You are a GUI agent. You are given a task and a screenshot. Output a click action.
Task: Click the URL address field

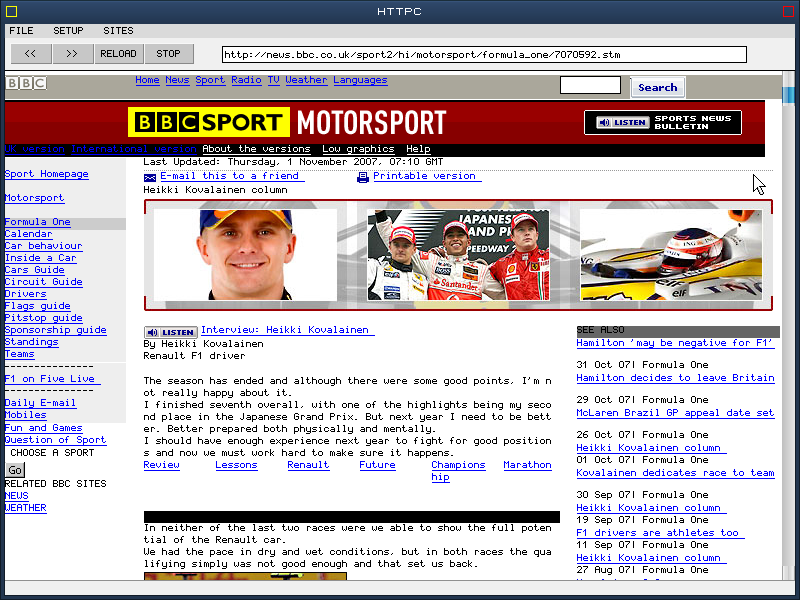484,55
